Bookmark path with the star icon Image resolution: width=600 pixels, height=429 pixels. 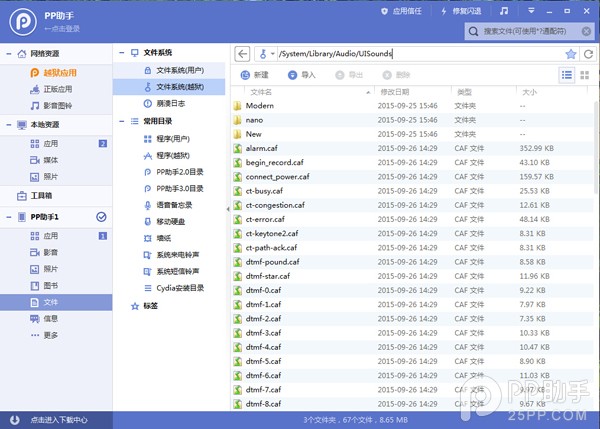coord(571,54)
